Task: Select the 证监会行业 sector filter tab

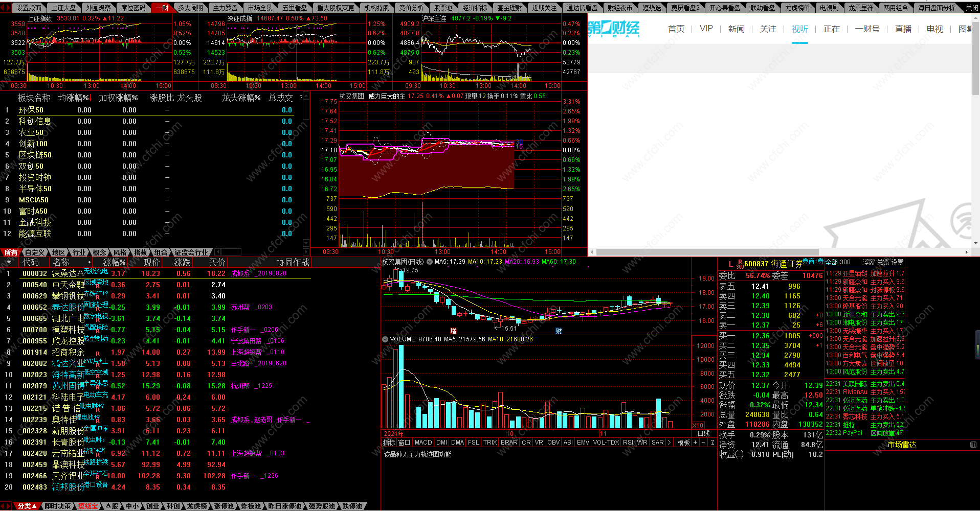Action: [x=191, y=252]
